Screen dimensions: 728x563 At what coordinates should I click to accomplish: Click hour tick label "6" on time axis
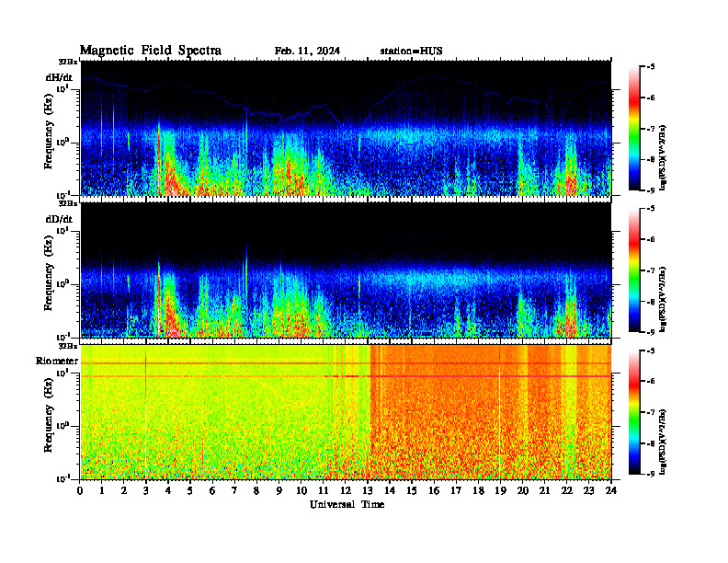(212, 491)
